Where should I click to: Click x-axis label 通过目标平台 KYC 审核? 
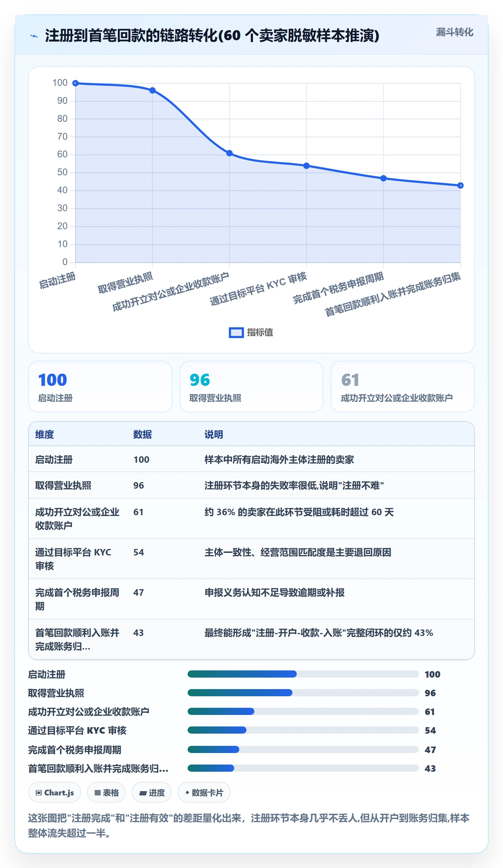tap(258, 289)
